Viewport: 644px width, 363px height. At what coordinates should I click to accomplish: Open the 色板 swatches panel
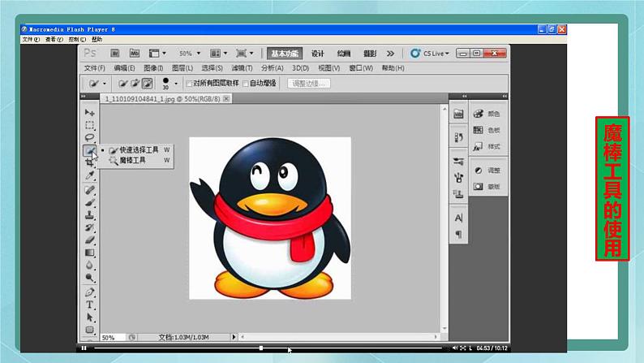click(487, 130)
